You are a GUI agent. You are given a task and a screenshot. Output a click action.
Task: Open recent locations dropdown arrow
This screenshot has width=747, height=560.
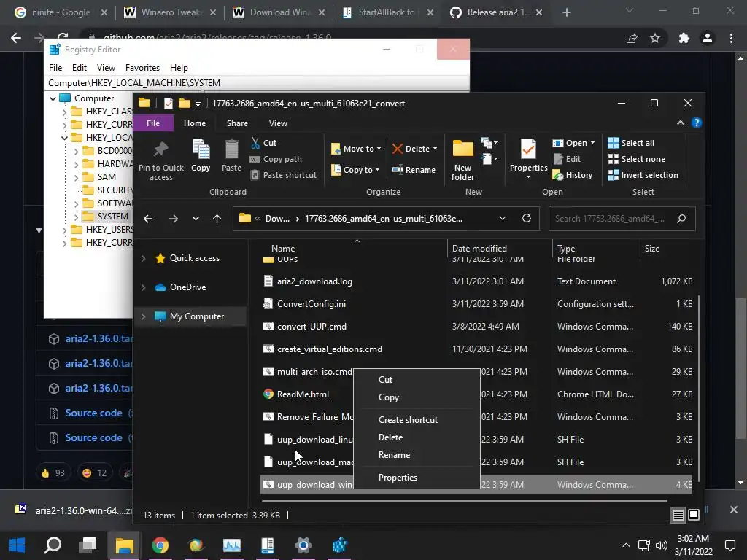tap(196, 219)
